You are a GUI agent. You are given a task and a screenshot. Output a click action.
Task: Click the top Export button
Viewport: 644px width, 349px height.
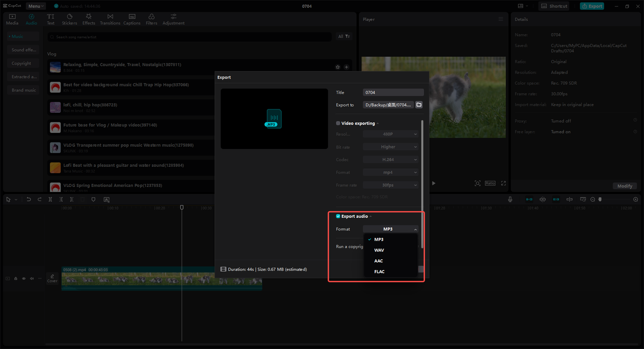[x=592, y=6]
